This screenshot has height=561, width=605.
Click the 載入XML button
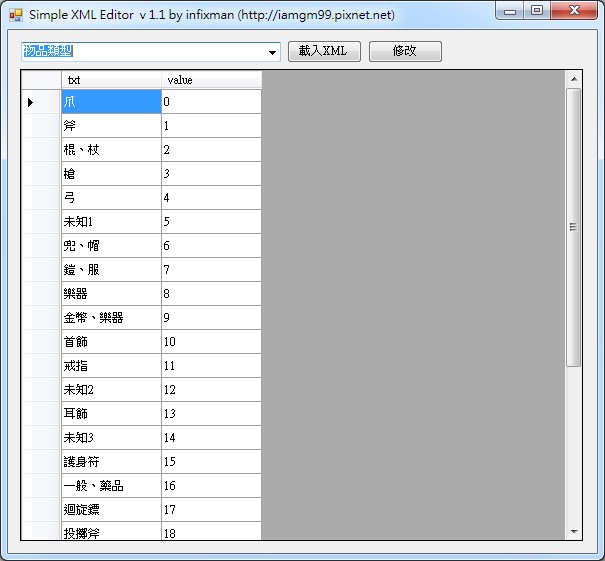pyautogui.click(x=324, y=51)
